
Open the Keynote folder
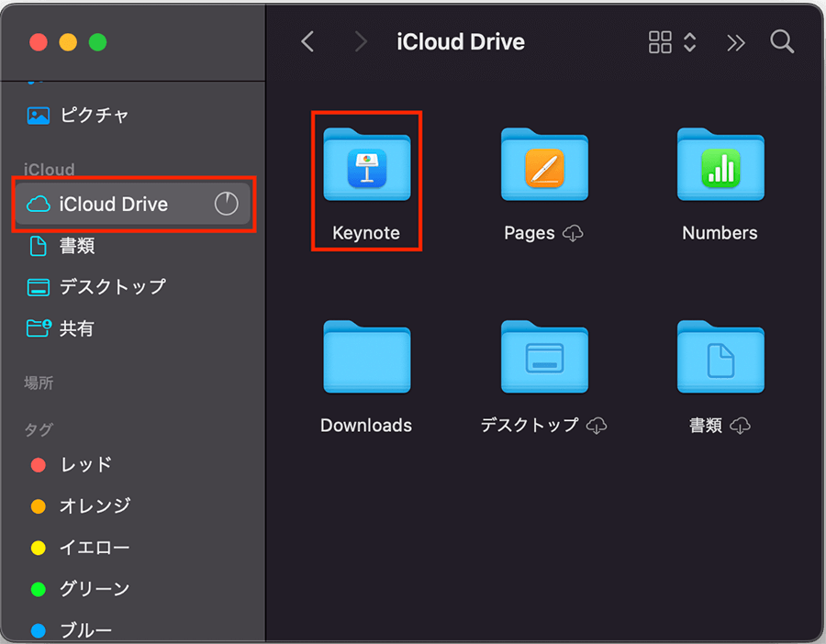pos(366,167)
